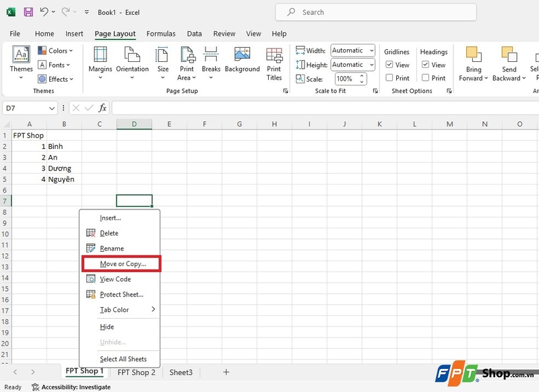Expand the theme Fonts dropdown
This screenshot has width=539, height=392.
(54, 65)
